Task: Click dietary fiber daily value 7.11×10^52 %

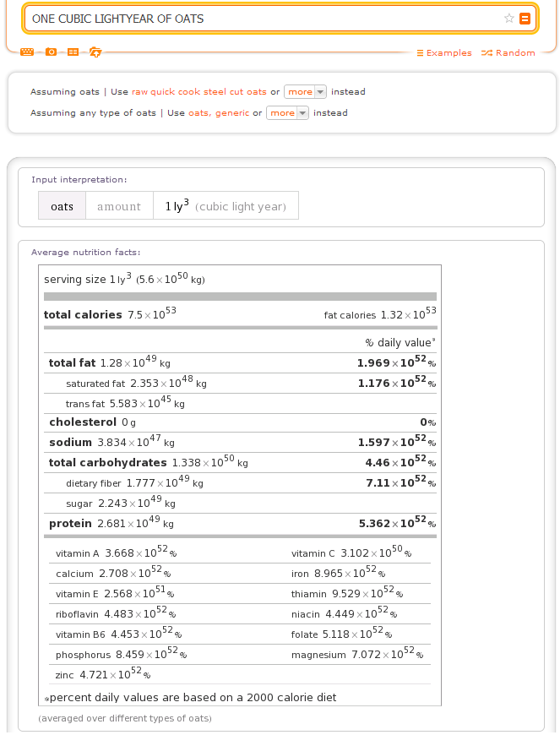Action: (x=401, y=482)
